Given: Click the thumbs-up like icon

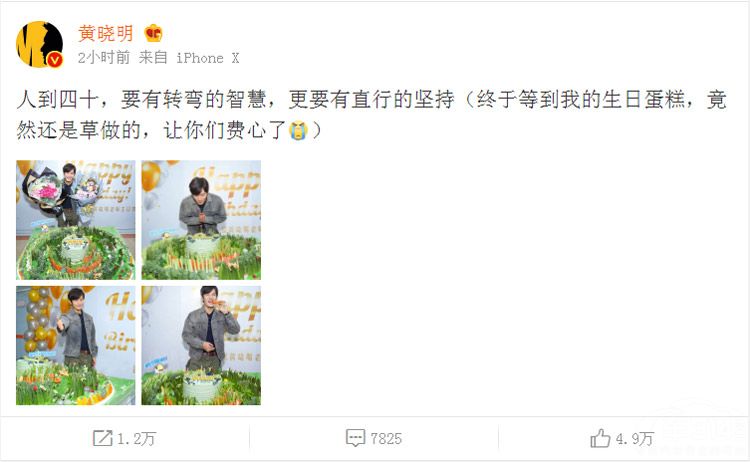Looking at the screenshot, I should pos(600,438).
